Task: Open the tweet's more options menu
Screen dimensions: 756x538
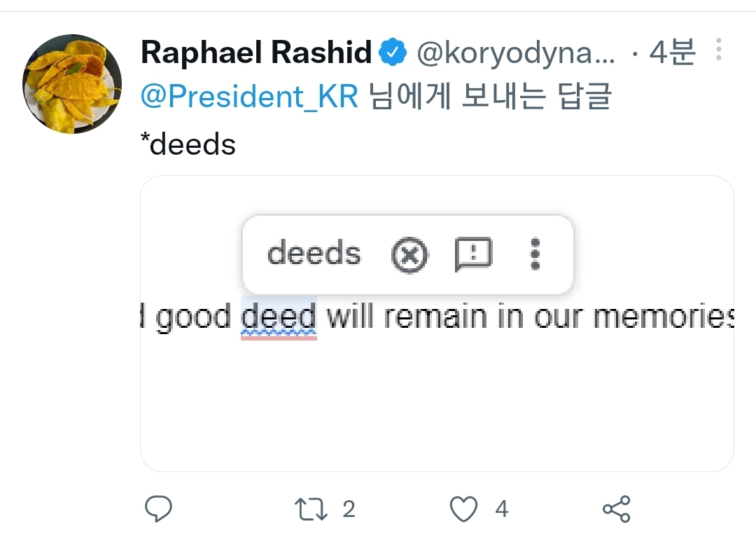Action: tap(719, 50)
